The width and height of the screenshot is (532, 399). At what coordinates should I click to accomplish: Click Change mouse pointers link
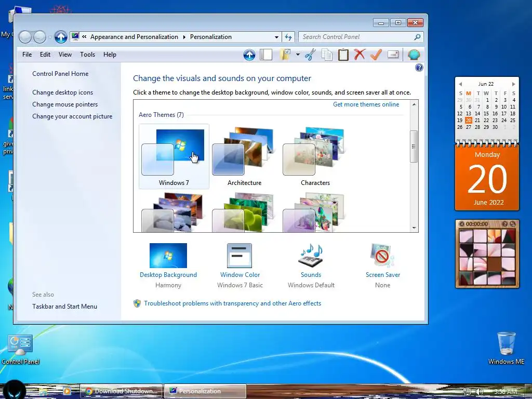(x=65, y=104)
